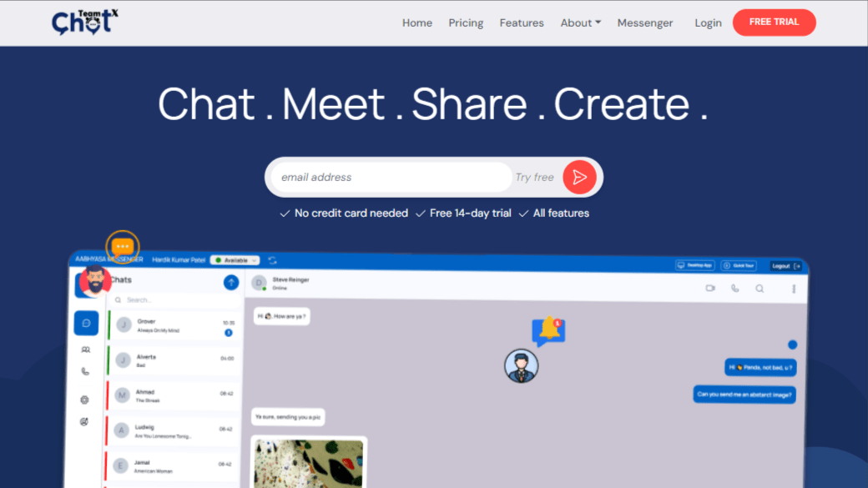Click the blue upward arrow beside Chats
868x488 pixels.
pos(231,283)
